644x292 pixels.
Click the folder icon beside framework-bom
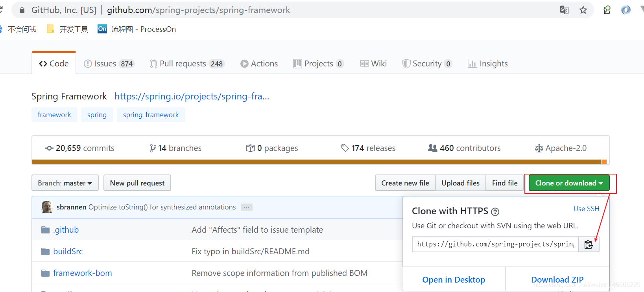pyautogui.click(x=46, y=273)
